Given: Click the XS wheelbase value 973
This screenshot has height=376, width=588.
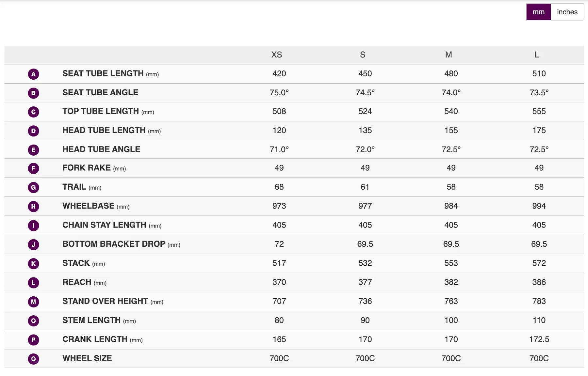Looking at the screenshot, I should tap(279, 206).
